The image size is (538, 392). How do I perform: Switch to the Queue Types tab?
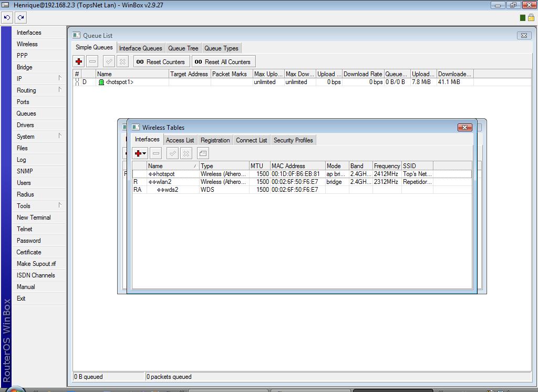221,48
